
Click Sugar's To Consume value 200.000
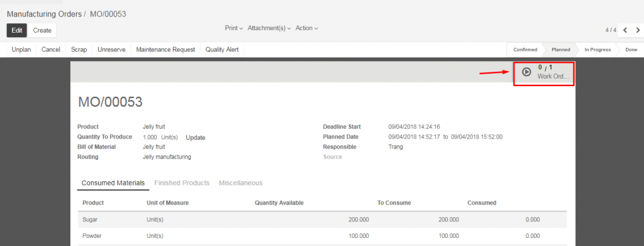point(448,220)
